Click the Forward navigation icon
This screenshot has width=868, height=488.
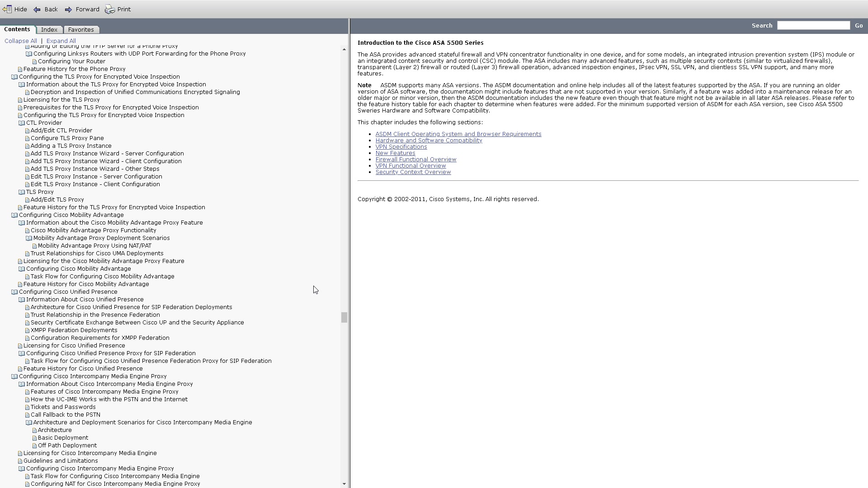coord(68,9)
